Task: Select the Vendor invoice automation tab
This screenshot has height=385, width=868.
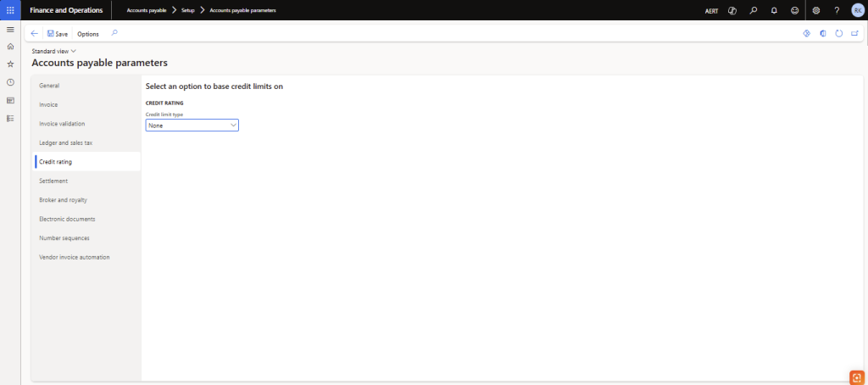Action: click(74, 257)
